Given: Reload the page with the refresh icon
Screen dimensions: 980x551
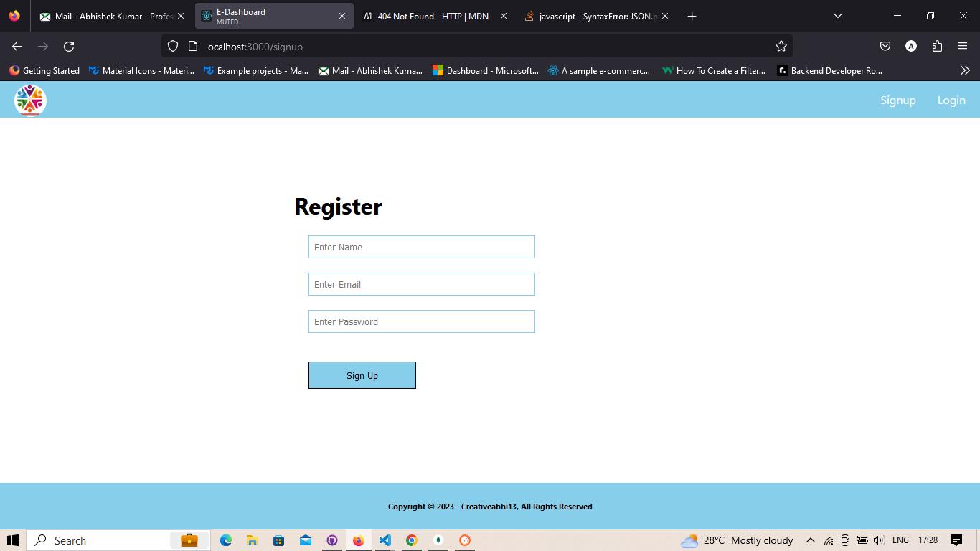Looking at the screenshot, I should click(x=69, y=46).
